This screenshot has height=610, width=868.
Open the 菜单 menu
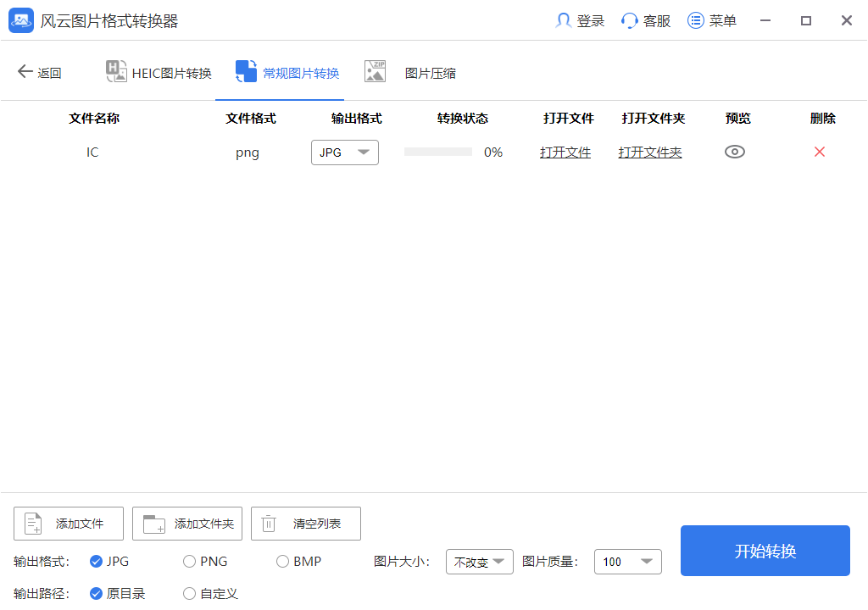711,20
